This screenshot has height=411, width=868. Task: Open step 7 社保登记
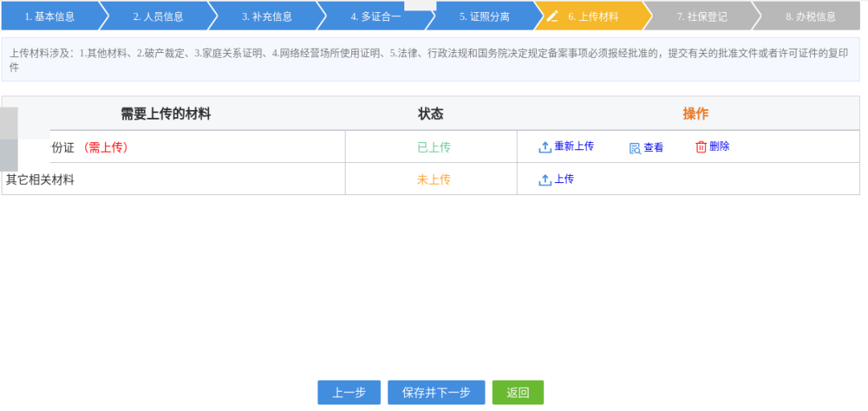(x=702, y=17)
